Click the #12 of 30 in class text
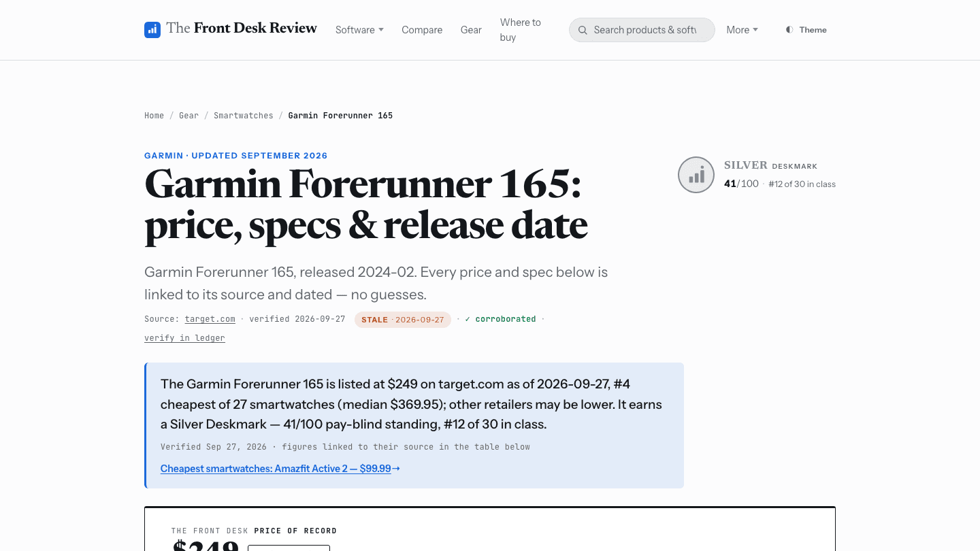Image resolution: width=980 pixels, height=551 pixels. pyautogui.click(x=802, y=184)
